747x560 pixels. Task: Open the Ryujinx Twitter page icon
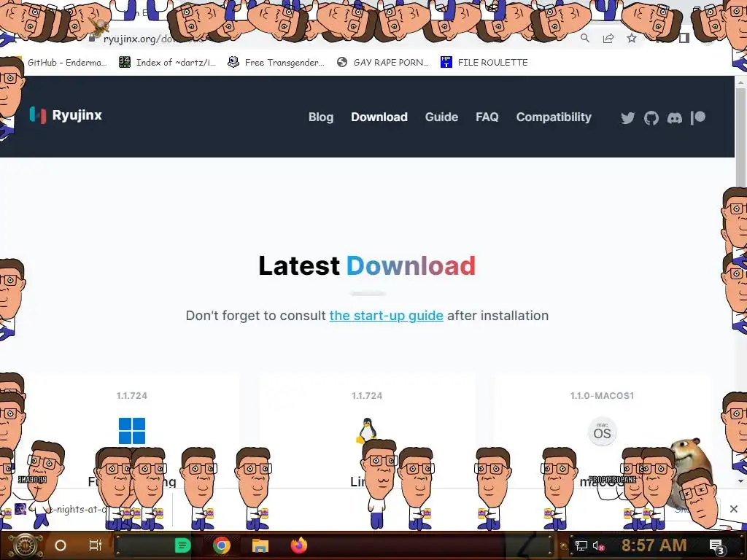pos(627,117)
